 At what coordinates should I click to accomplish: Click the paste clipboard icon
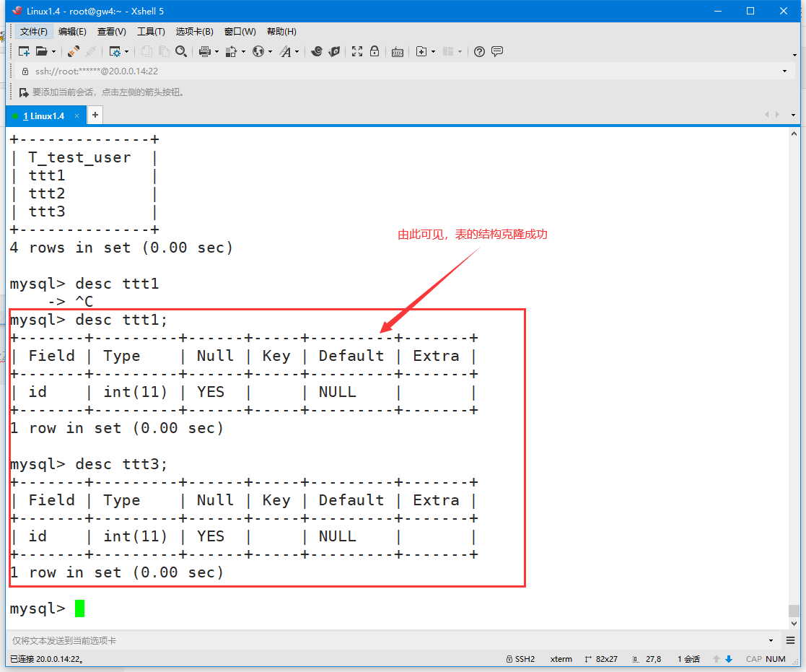[164, 51]
